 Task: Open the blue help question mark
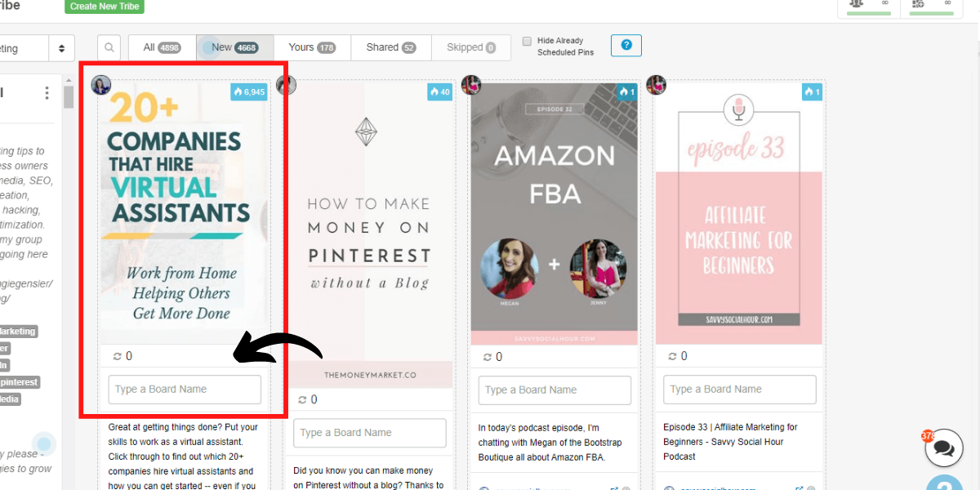click(x=626, y=45)
